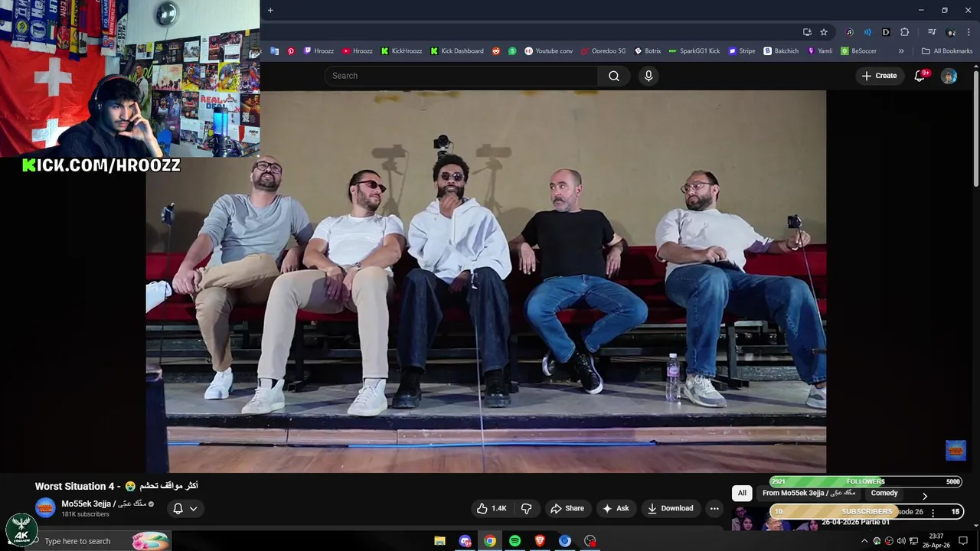Open the Google Translate bookmark icon
This screenshot has height=551, width=980.
[x=275, y=51]
